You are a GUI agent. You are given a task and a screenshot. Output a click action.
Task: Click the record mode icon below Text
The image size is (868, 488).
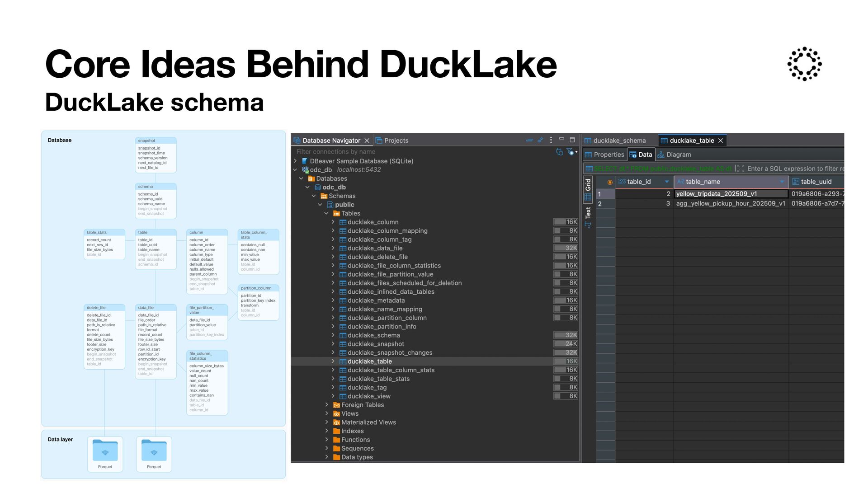tap(588, 225)
